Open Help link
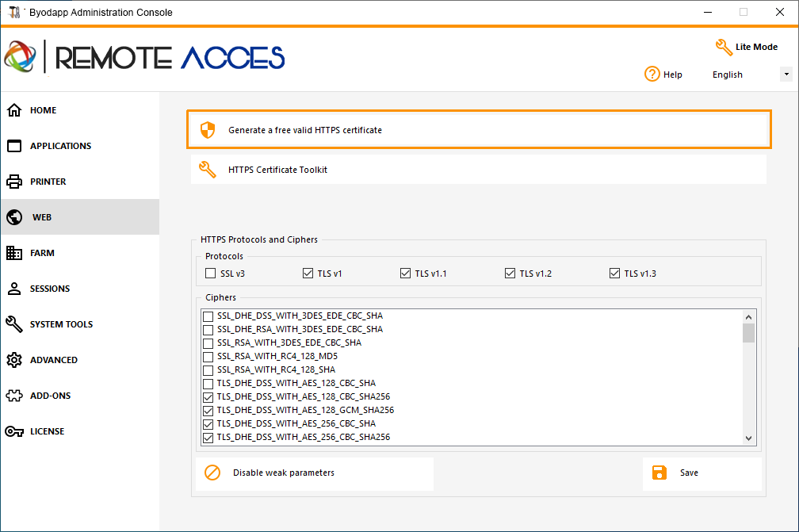Viewport: 799px width, 532px height. coord(663,75)
